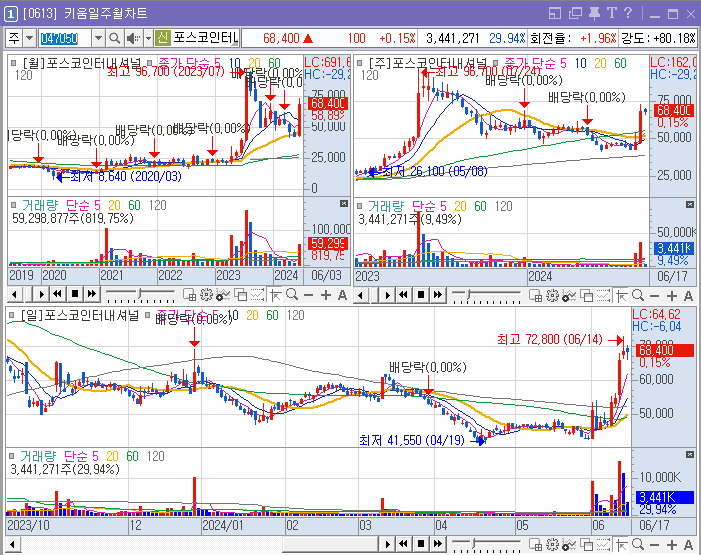701x555 pixels.
Task: Click the daily 최고 72,800 (06/14) label
Action: pos(550,339)
